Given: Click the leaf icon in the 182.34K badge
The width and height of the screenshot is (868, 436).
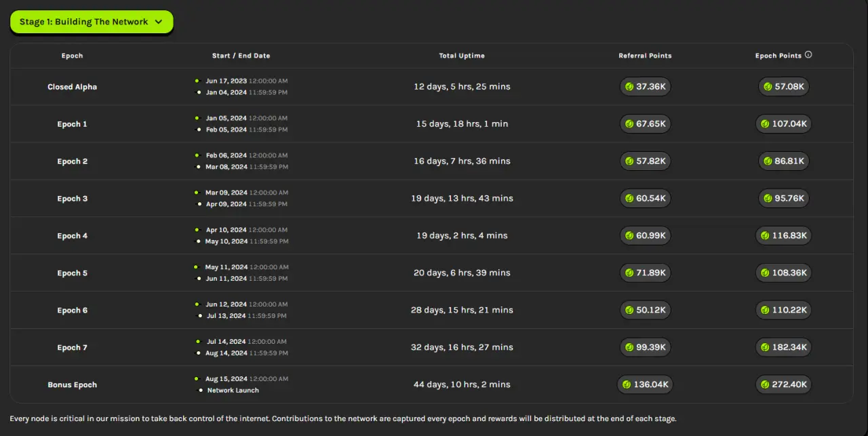Looking at the screenshot, I should pos(765,348).
